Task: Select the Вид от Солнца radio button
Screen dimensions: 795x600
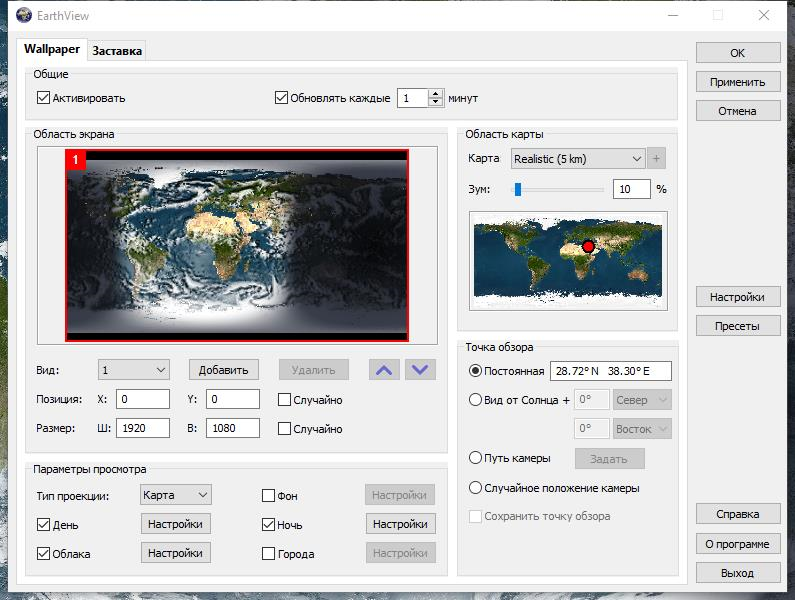Action: (475, 400)
